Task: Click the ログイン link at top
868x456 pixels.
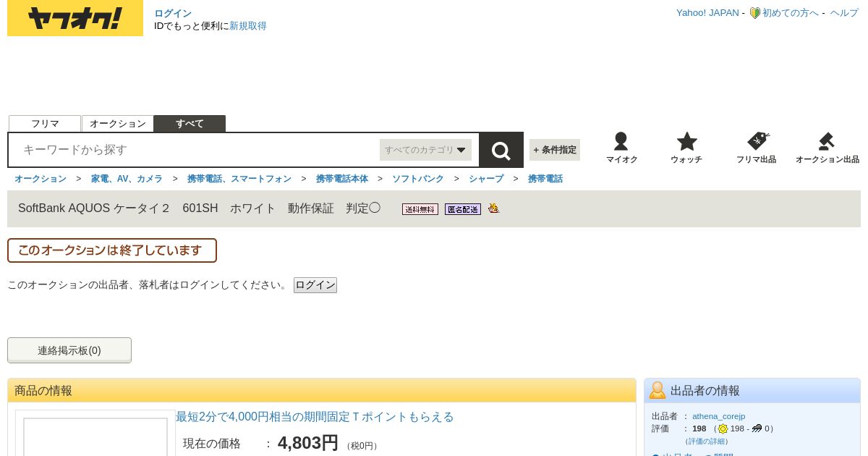Action: pos(173,13)
